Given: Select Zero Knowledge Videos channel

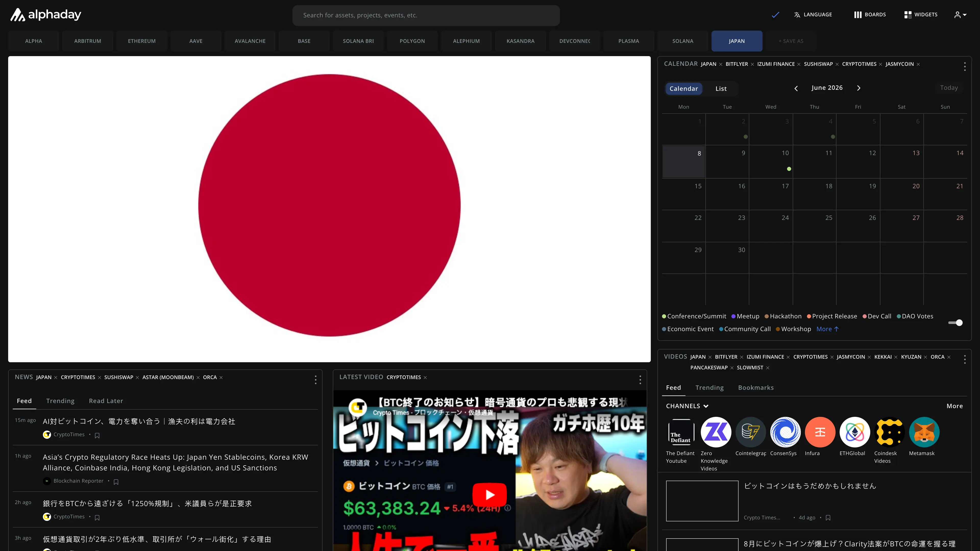Looking at the screenshot, I should click(x=716, y=432).
